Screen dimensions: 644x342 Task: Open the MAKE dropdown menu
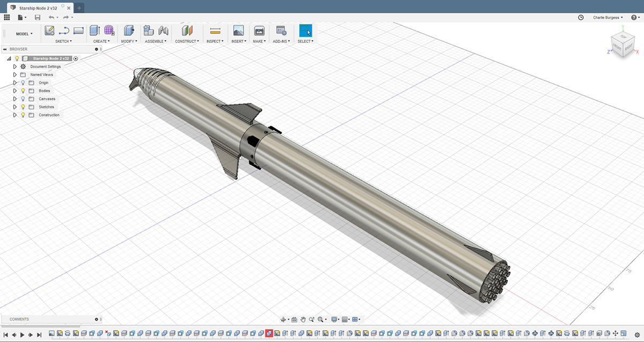[x=259, y=41]
